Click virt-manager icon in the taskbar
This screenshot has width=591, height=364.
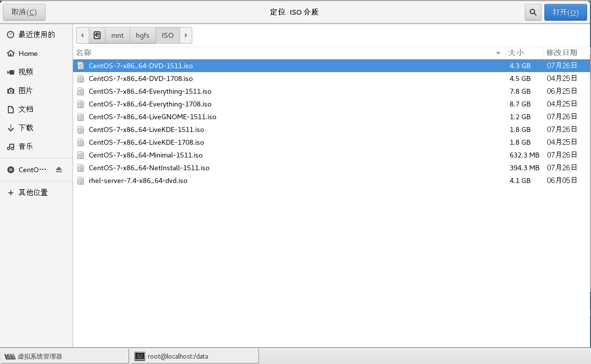tap(10, 356)
